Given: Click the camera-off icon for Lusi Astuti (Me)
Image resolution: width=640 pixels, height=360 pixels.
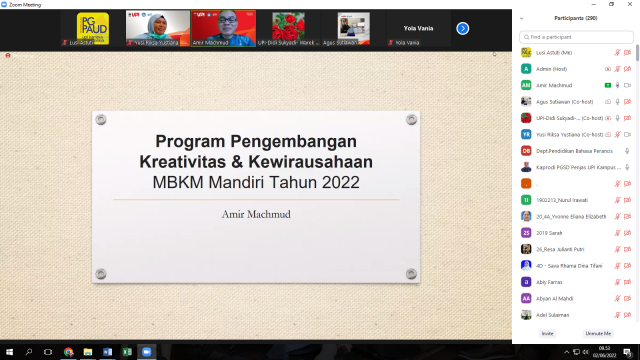Looking at the screenshot, I should [x=627, y=53].
